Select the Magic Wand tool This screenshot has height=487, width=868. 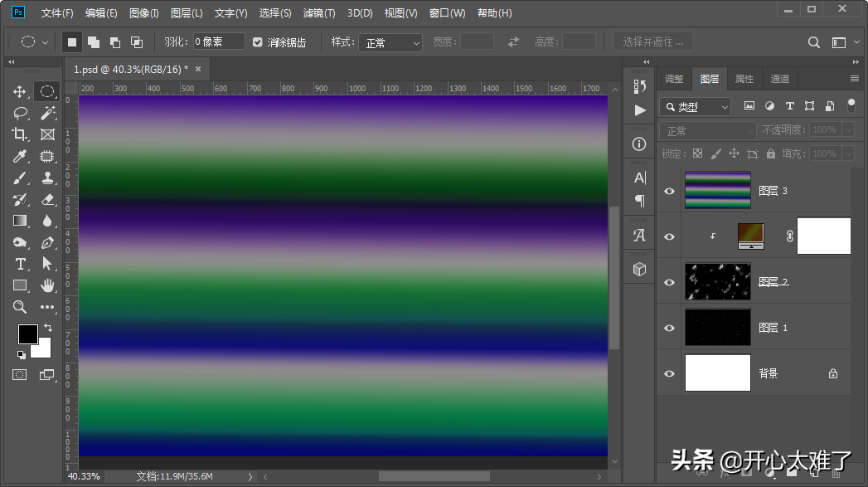point(47,113)
